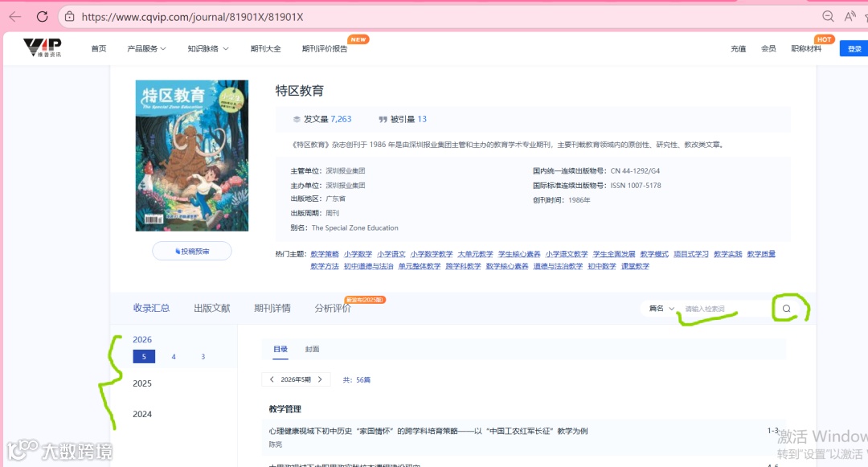Open hot topic 教学策略
Screen dimensions: 868x467
(x=325, y=254)
